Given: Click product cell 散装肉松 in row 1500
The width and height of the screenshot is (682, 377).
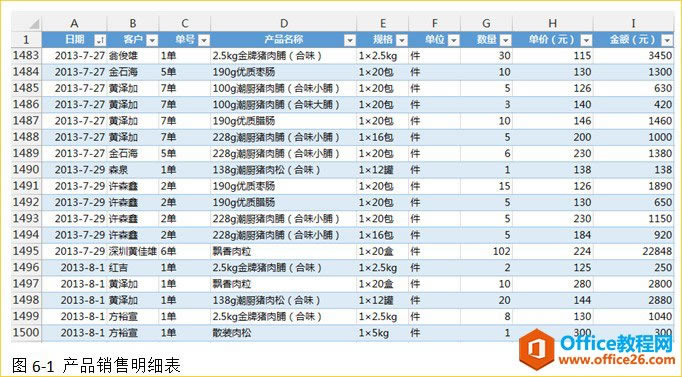Looking at the screenshot, I should pyautogui.click(x=284, y=333).
